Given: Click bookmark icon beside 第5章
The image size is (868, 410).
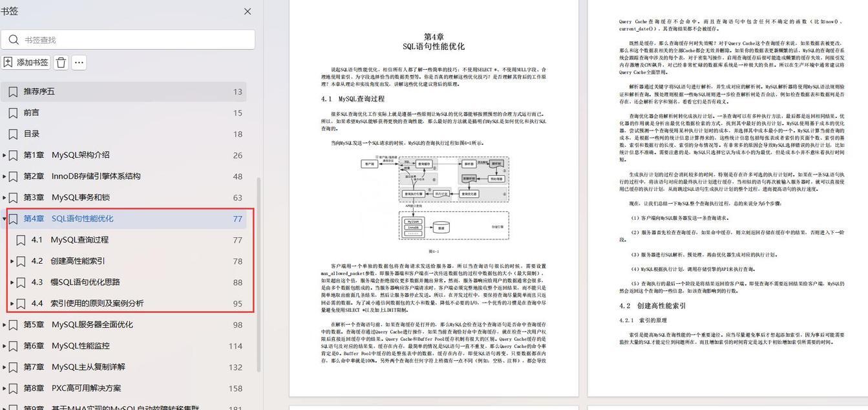Looking at the screenshot, I should pyautogui.click(x=13, y=325).
